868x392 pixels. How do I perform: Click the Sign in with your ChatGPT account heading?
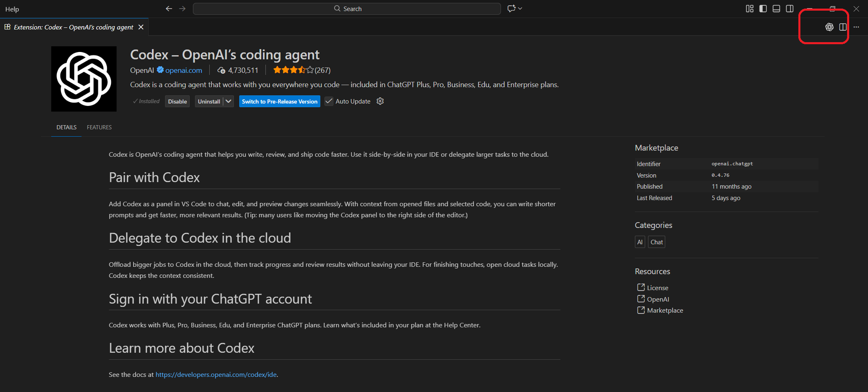coord(210,299)
